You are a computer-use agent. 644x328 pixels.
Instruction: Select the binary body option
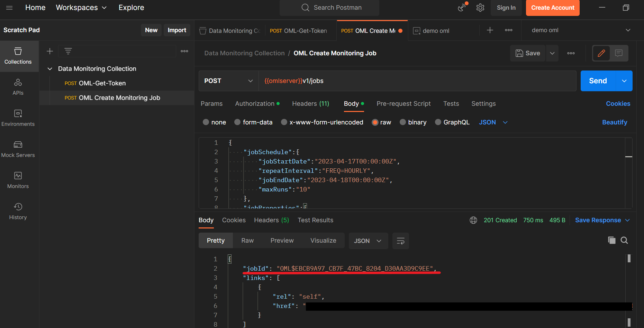click(x=403, y=122)
